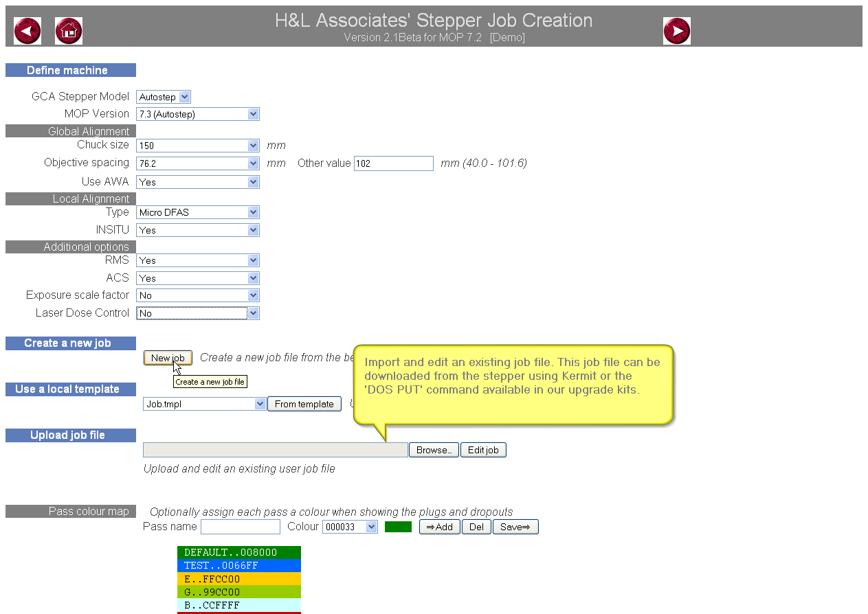Select the TEST..0066FF colour entry
Screen dimensions: 868x614
[239, 565]
